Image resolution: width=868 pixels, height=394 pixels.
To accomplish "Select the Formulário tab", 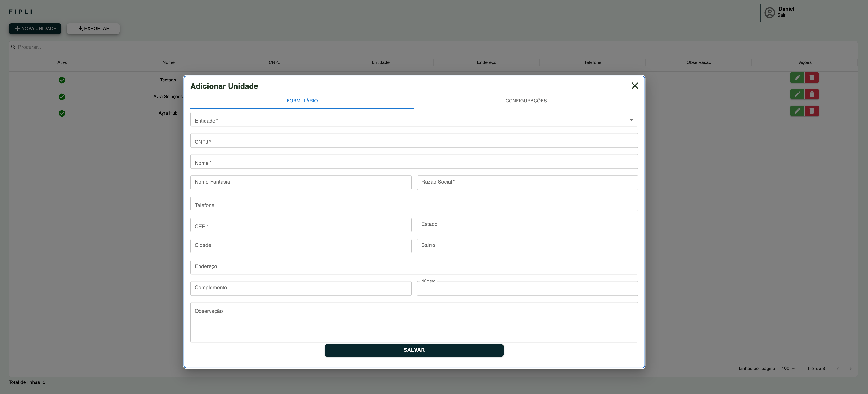I will click(x=302, y=101).
